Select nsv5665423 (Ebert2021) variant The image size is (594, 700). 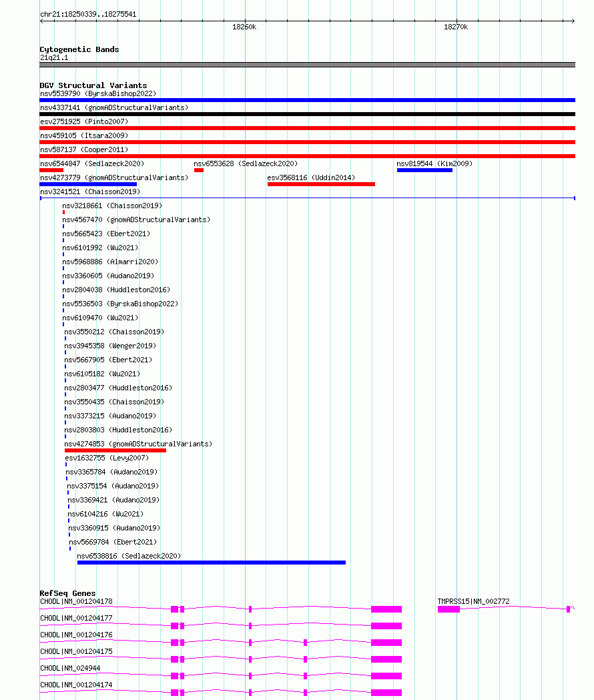106,234
